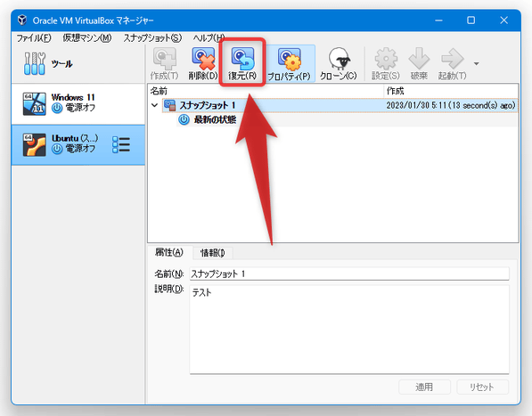Click the snapshot icon beside スナップショット 1
Image resolution: width=532 pixels, height=416 pixels.
pos(169,105)
